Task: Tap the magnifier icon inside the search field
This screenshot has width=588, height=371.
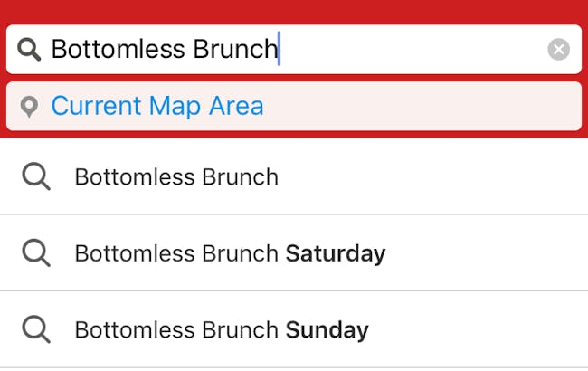Action: pyautogui.click(x=29, y=49)
